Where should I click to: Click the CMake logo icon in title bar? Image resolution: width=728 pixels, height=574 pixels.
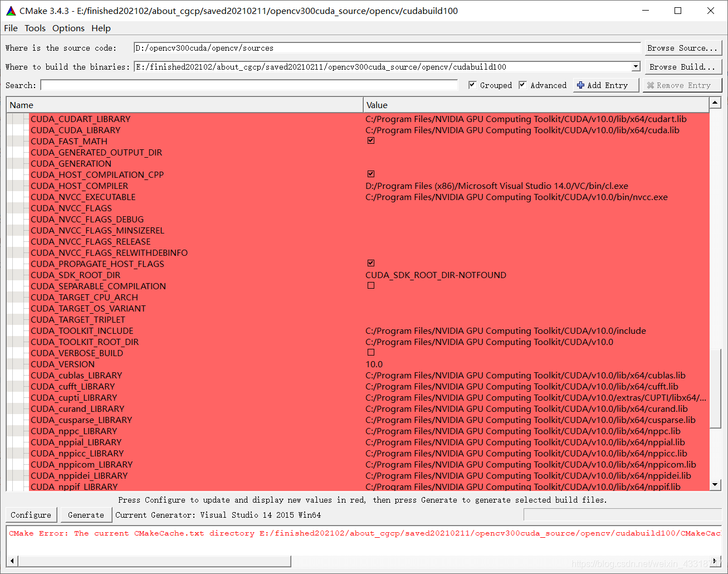[11, 11]
